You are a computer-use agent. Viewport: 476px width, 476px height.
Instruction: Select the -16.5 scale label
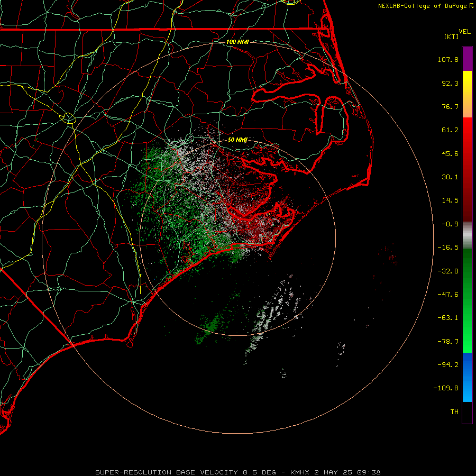coord(448,248)
